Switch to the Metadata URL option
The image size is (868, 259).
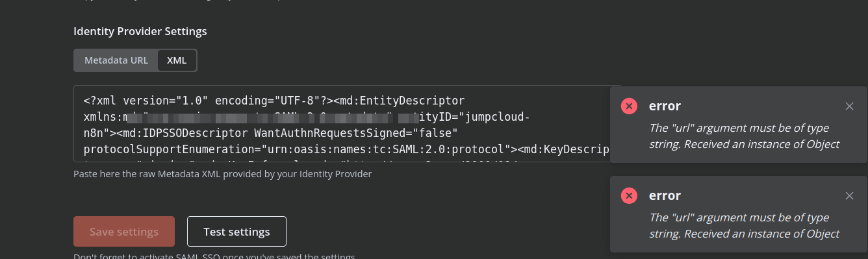[x=116, y=60]
